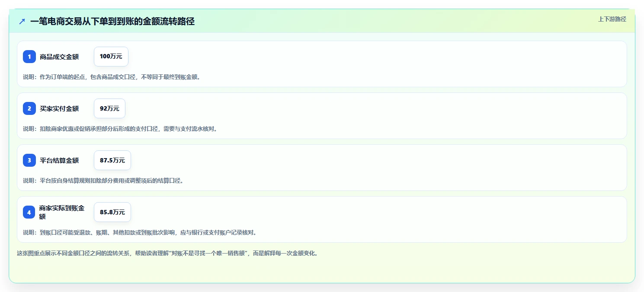Image resolution: width=644 pixels, height=292 pixels.
Task: Click the 上下游路径 label at top right
Action: click(612, 19)
